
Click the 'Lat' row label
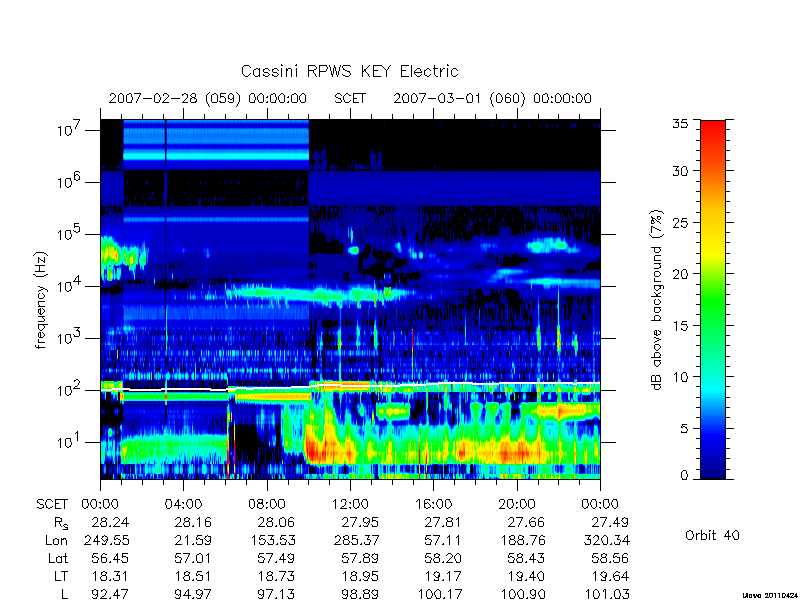[58, 558]
